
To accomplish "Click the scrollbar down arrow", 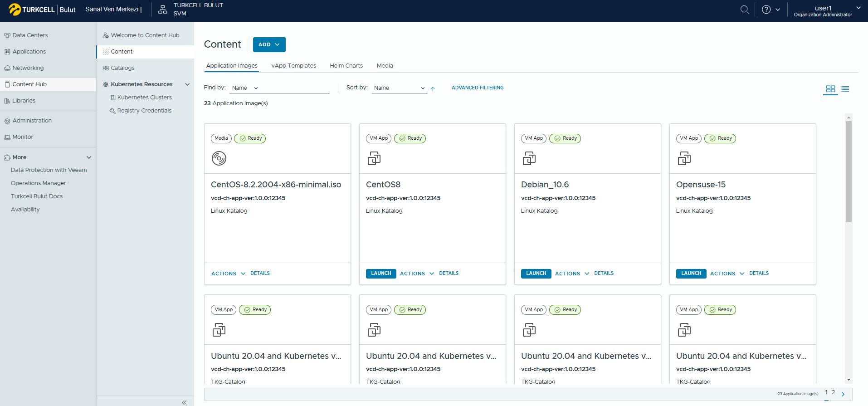I will pyautogui.click(x=848, y=380).
